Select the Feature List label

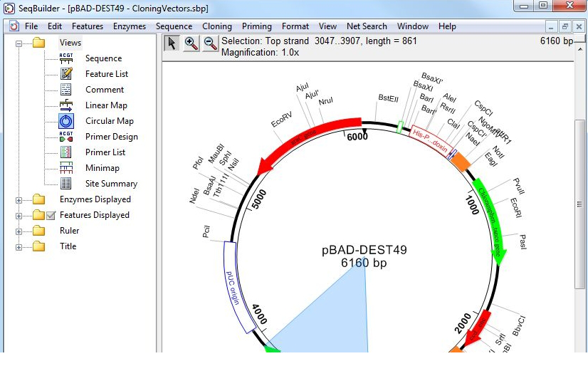[x=107, y=74]
